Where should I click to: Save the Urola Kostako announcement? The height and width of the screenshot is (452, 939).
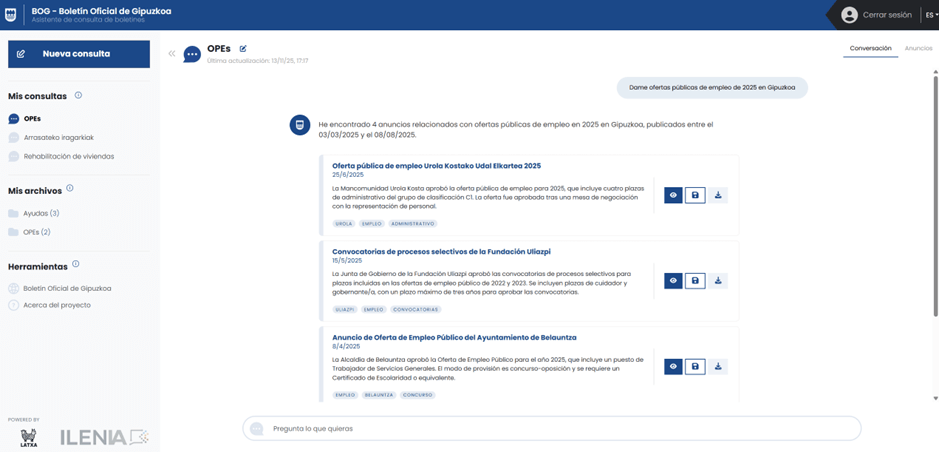click(x=695, y=195)
